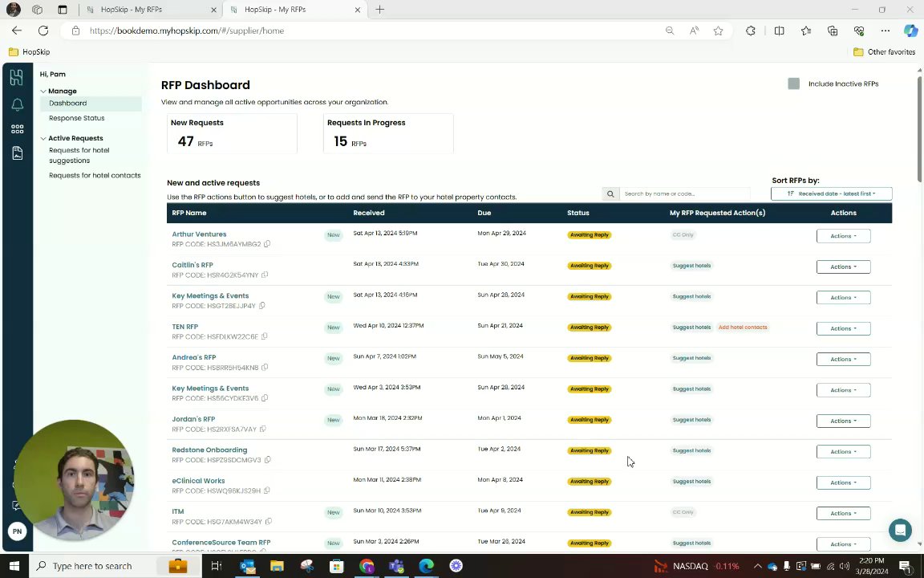
Task: Open browser settings ellipsis menu
Action: click(885, 31)
